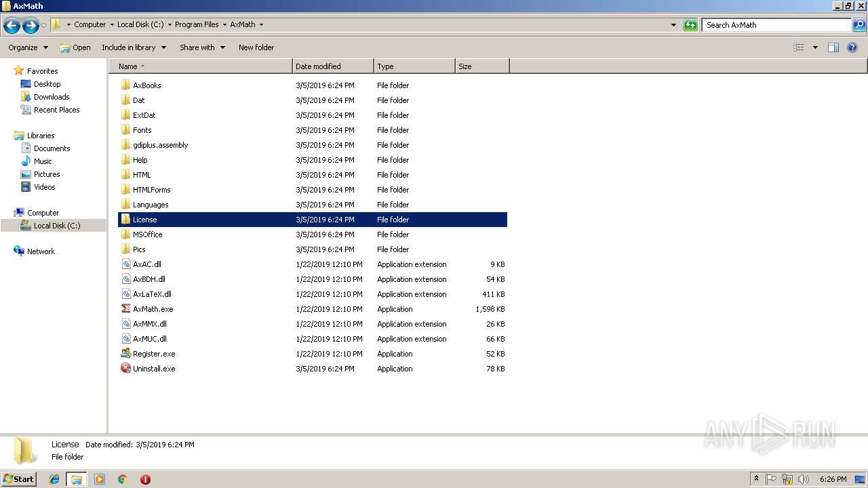
Task: Open the Include in library dropdown
Action: click(134, 47)
